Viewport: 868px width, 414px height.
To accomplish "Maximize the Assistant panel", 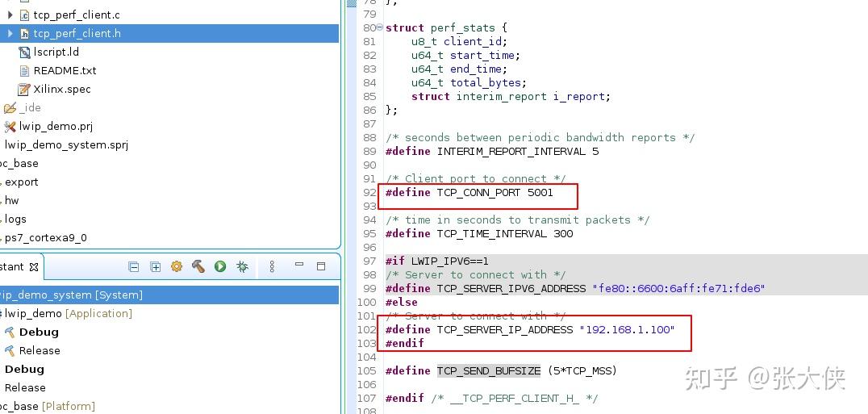I will [321, 266].
